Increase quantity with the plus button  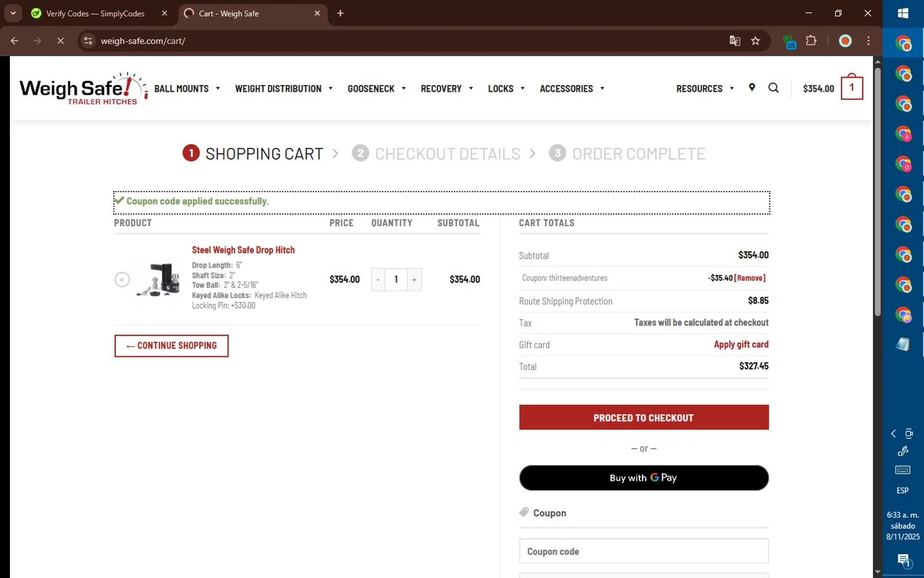tap(414, 280)
